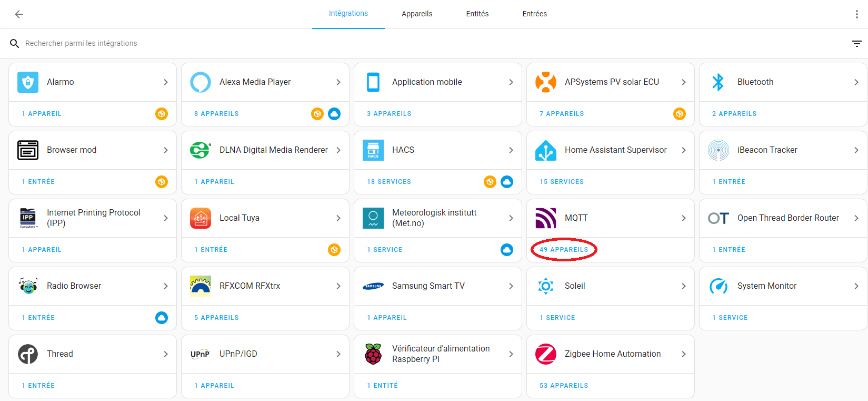The width and height of the screenshot is (868, 401).
Task: Click the Open Thread Border Router logo
Action: tap(719, 218)
